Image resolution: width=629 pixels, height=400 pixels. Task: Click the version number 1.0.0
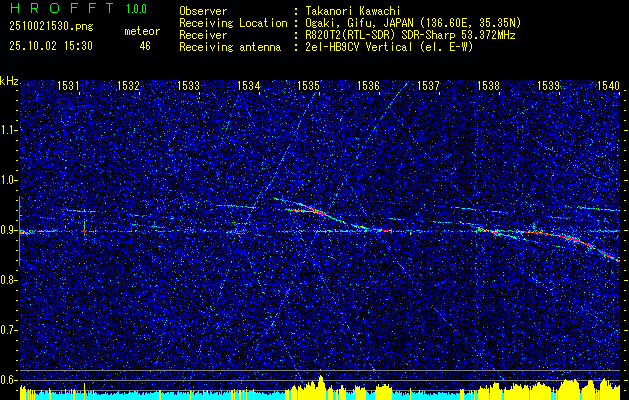click(136, 8)
